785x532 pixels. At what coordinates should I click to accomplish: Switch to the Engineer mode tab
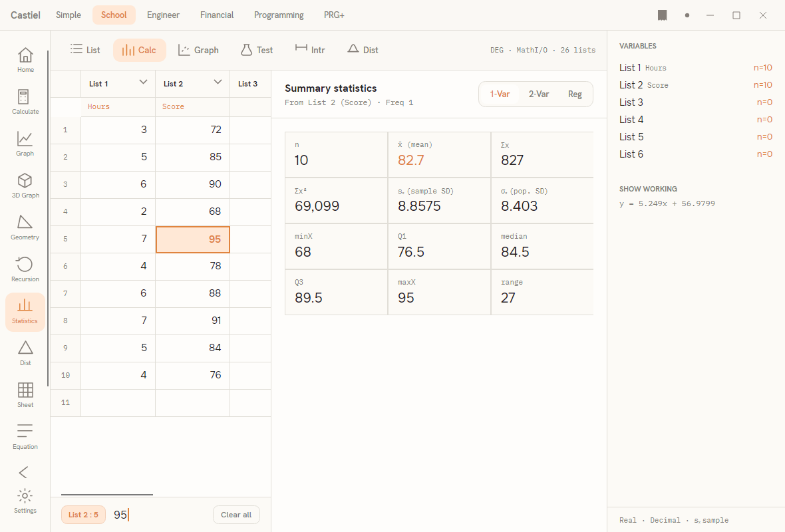coord(163,15)
